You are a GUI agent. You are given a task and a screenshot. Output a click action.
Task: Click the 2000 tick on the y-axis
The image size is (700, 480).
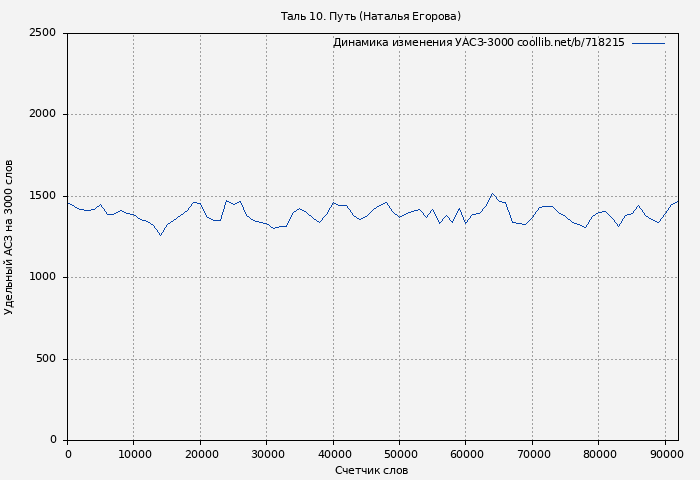pos(43,114)
